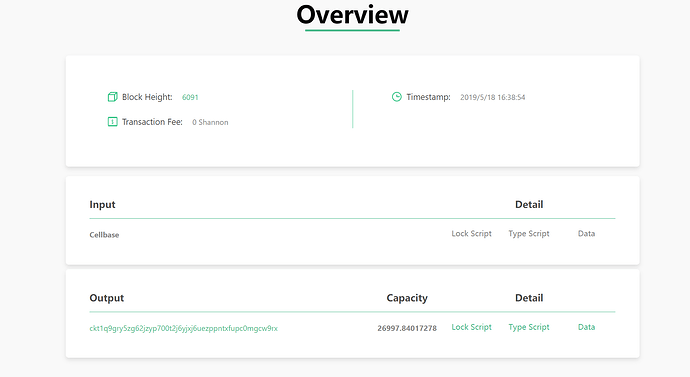This screenshot has width=690, height=377.
Task: Click the Timestamp clock icon
Action: pyautogui.click(x=396, y=97)
